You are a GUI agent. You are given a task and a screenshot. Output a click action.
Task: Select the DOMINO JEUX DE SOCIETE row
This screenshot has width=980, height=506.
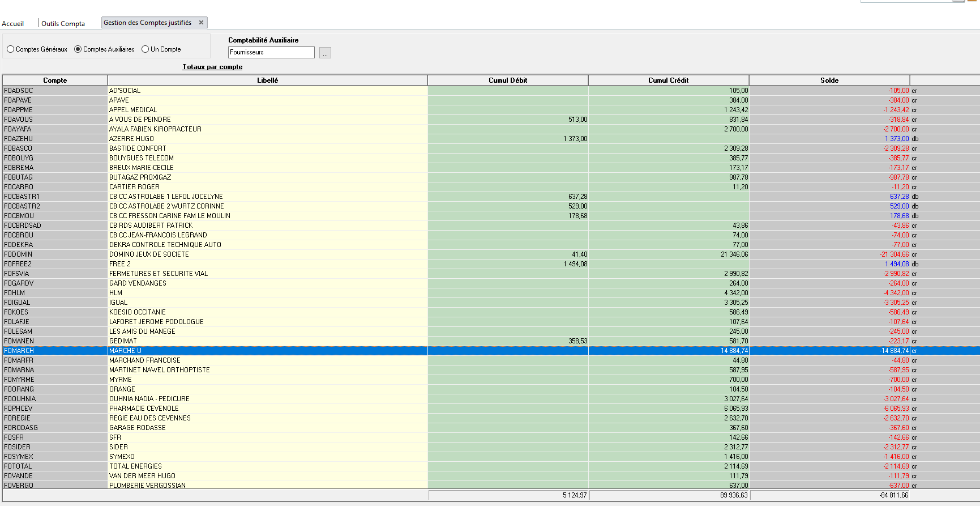491,254
